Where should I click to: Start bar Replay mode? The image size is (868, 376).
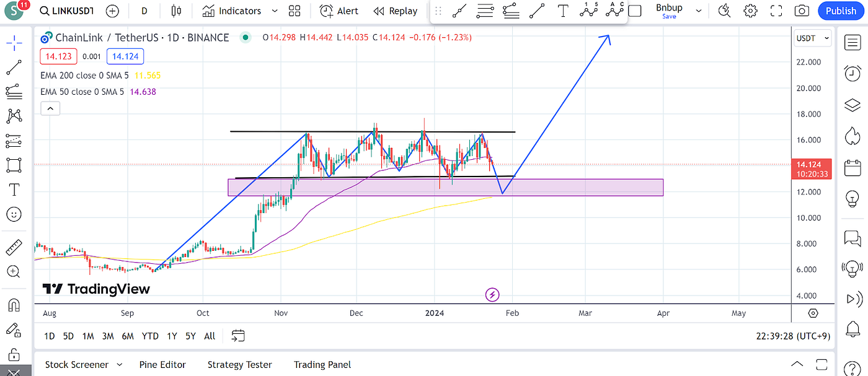(x=395, y=11)
